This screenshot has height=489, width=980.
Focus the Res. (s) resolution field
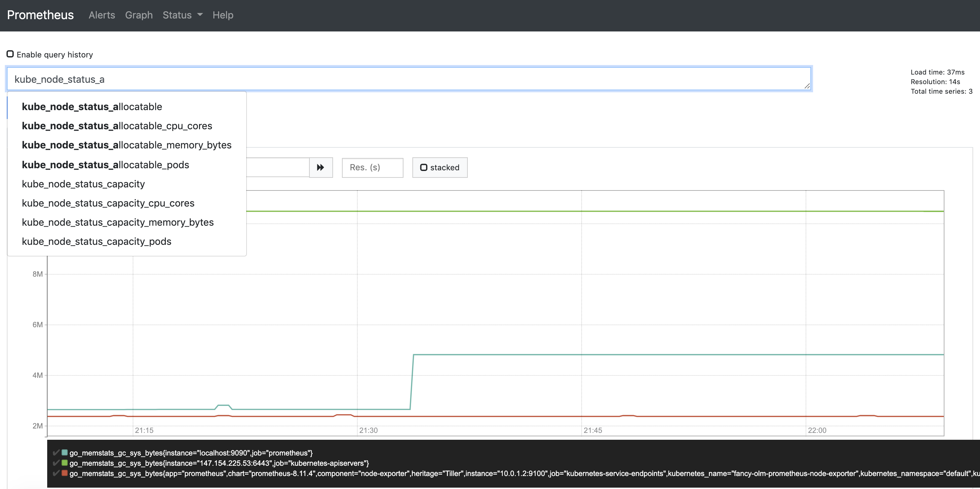[372, 168]
